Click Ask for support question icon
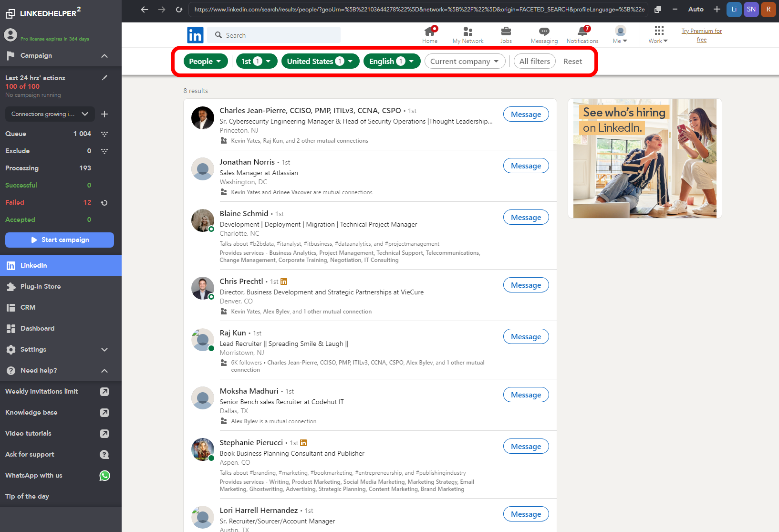The width and height of the screenshot is (779, 532). click(x=104, y=455)
